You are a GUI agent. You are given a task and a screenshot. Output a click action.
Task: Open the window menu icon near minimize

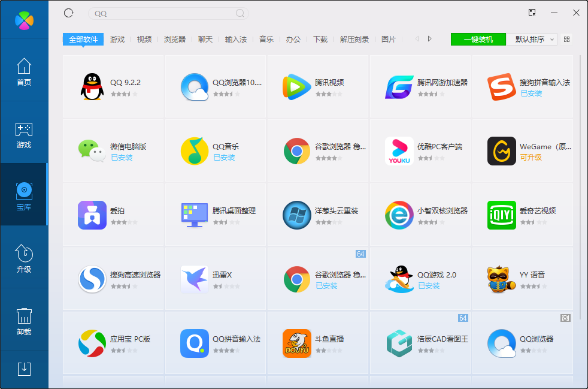[532, 13]
